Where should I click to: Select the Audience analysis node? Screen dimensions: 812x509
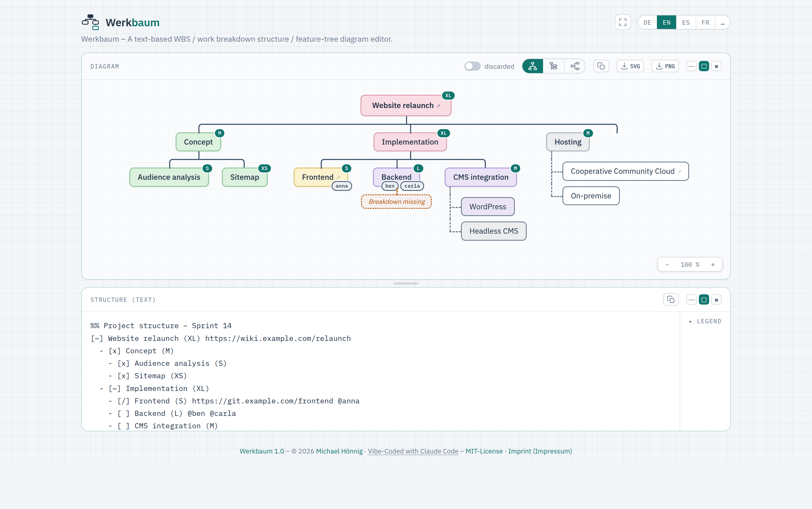click(x=169, y=177)
